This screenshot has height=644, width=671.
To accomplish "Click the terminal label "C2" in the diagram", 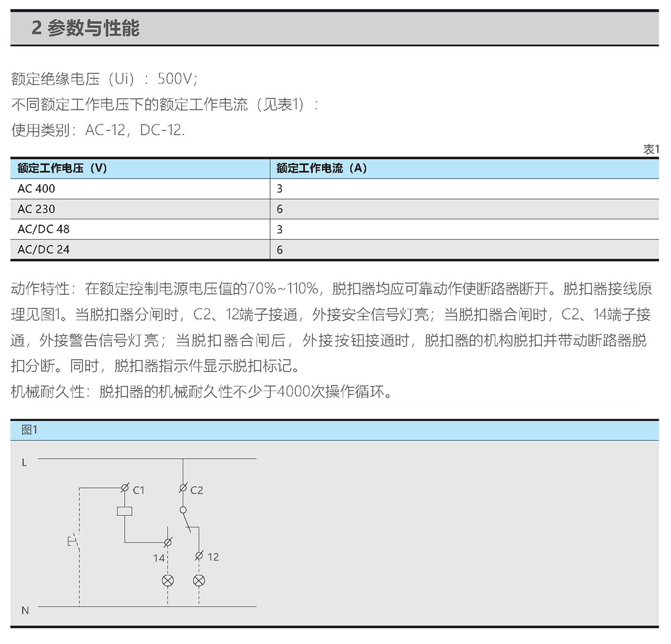I will (x=197, y=491).
